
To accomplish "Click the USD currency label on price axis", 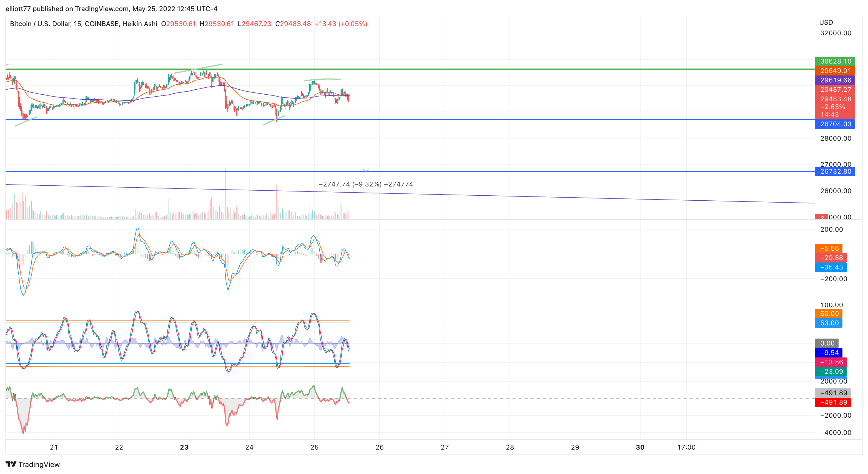I will pos(826,22).
